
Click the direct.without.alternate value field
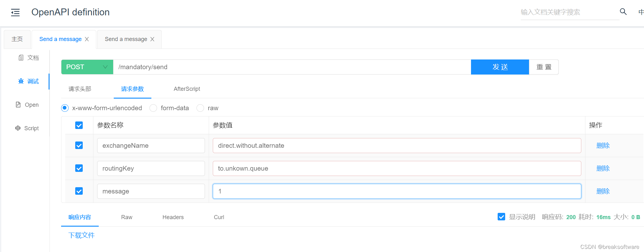pos(397,146)
